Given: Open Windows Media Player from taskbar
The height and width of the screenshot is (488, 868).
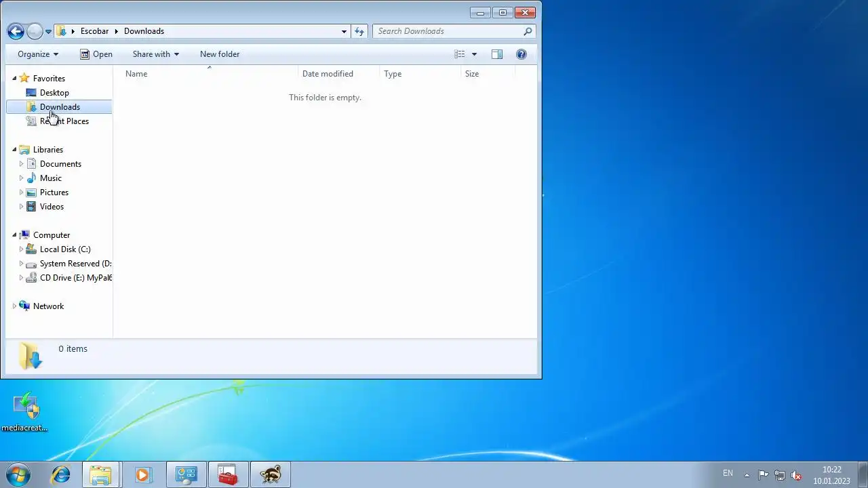Looking at the screenshot, I should coord(142,475).
